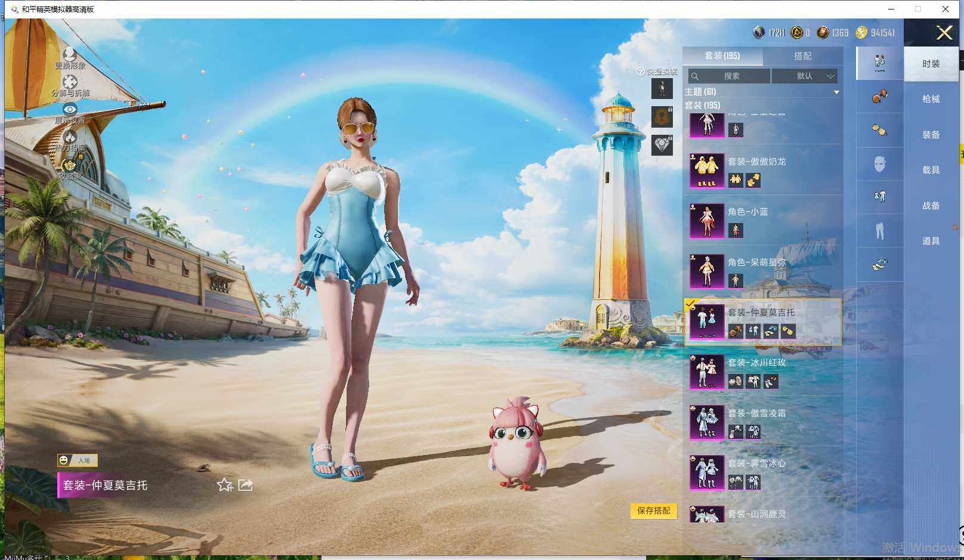This screenshot has width=964, height=560.
Task: Open the 默认 sort dropdown
Action: 805,76
